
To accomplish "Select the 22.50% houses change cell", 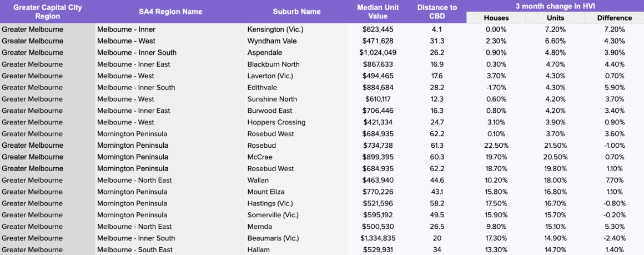I will pos(496,146).
